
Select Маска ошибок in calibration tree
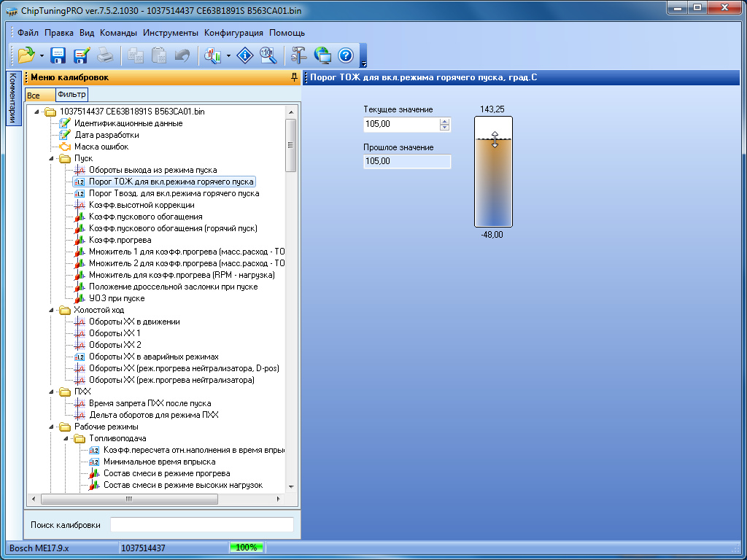click(101, 147)
